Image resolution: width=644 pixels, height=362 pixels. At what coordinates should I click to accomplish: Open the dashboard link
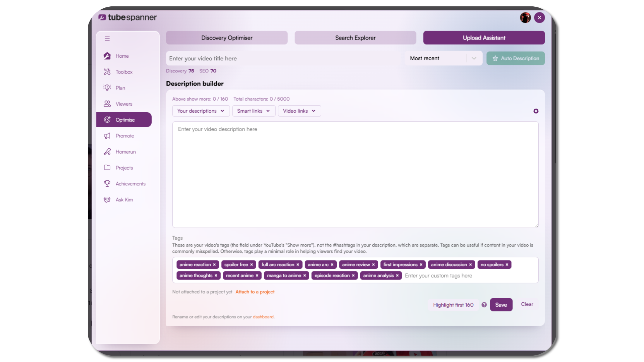click(263, 317)
